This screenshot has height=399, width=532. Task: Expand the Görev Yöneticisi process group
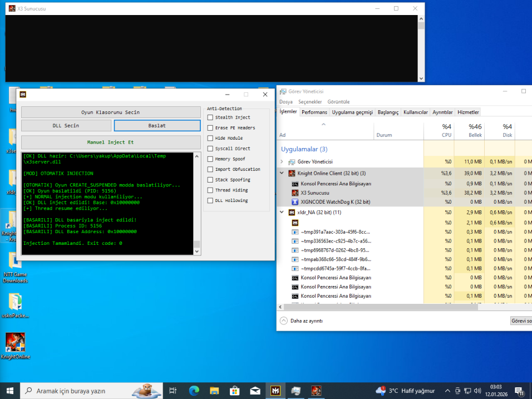282,162
